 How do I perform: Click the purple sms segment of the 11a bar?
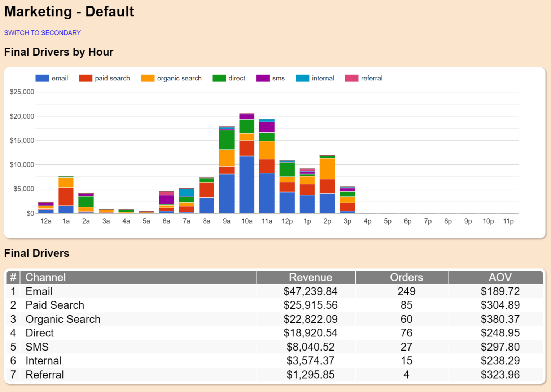click(x=267, y=127)
